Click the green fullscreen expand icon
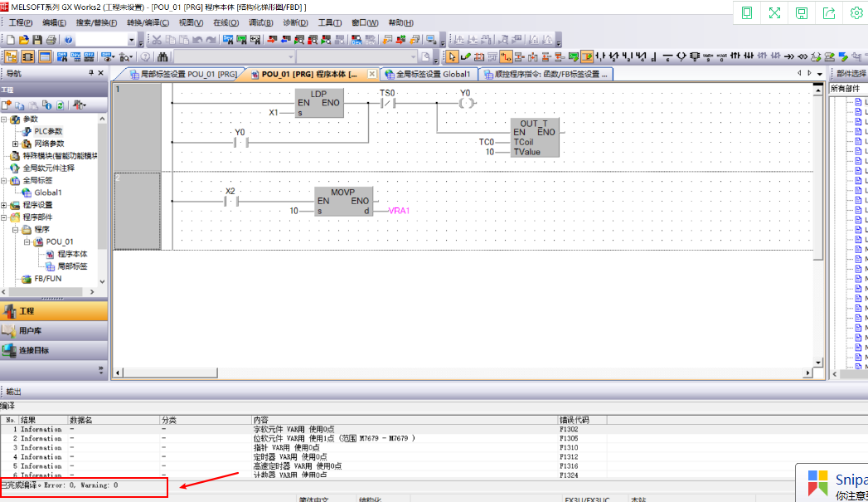Viewport: 868px width, 502px height. point(774,13)
